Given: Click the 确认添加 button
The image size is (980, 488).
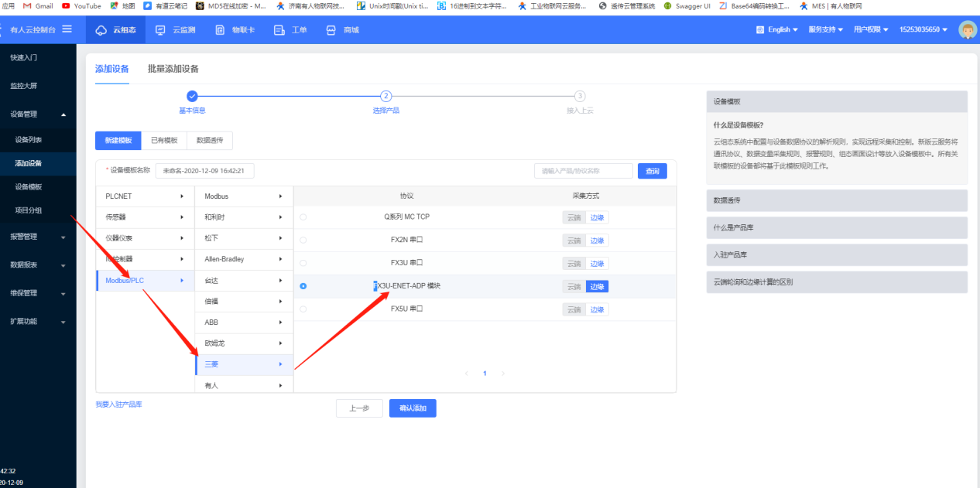Looking at the screenshot, I should click(413, 408).
